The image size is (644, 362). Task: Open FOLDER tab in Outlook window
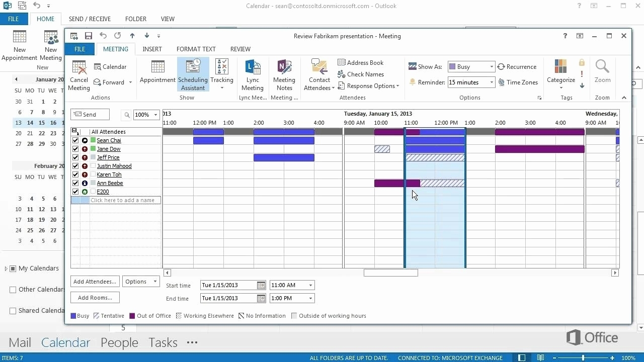click(136, 19)
